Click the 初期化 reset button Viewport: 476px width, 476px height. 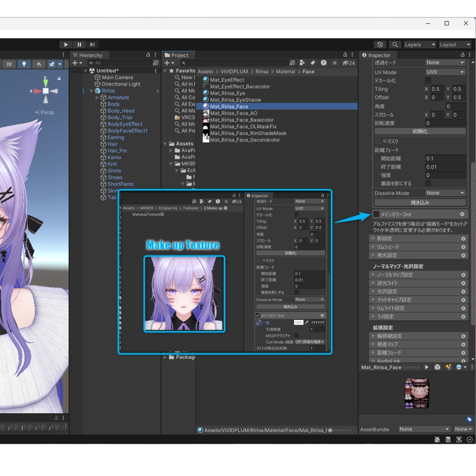[420, 132]
